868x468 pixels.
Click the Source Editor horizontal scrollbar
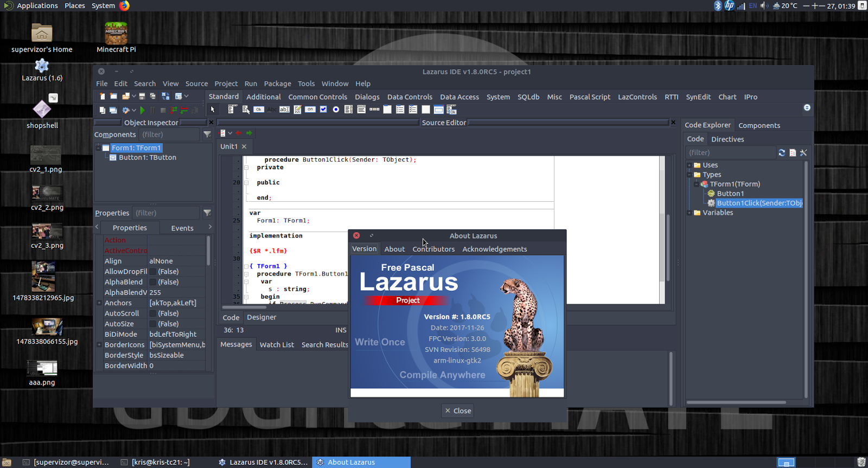[x=244, y=307]
